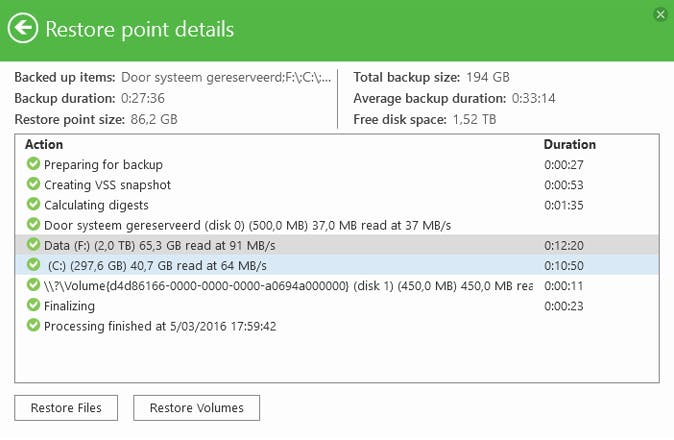Click success icon on Processing finished row

[x=33, y=326]
